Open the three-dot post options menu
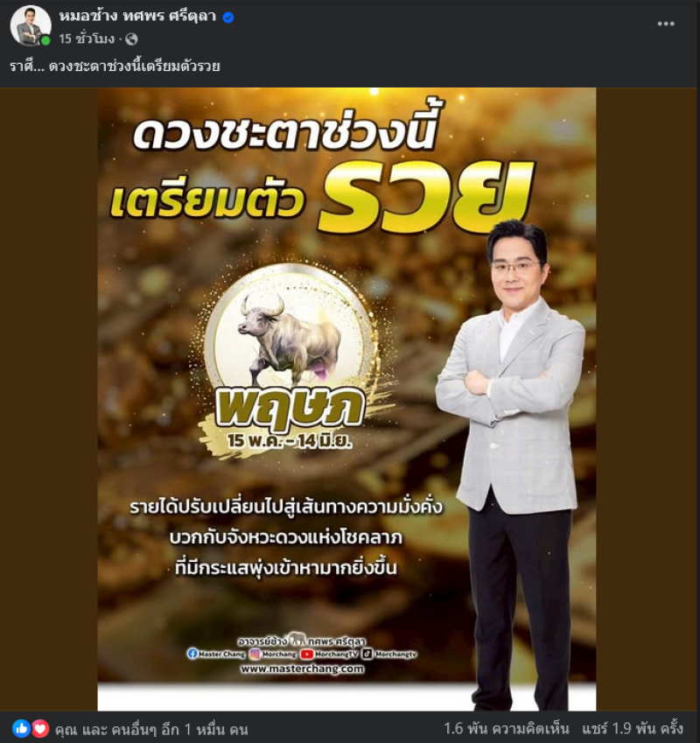 pos(665,24)
